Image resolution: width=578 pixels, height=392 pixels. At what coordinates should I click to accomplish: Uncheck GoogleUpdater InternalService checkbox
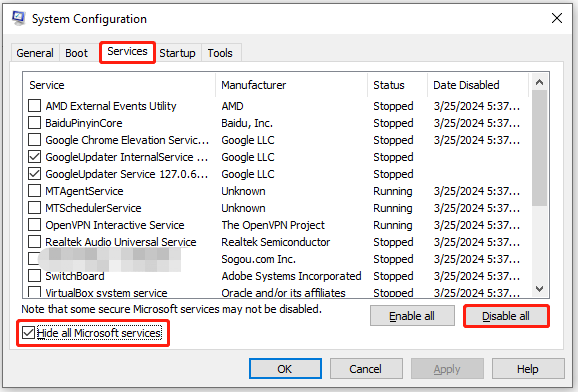34,157
